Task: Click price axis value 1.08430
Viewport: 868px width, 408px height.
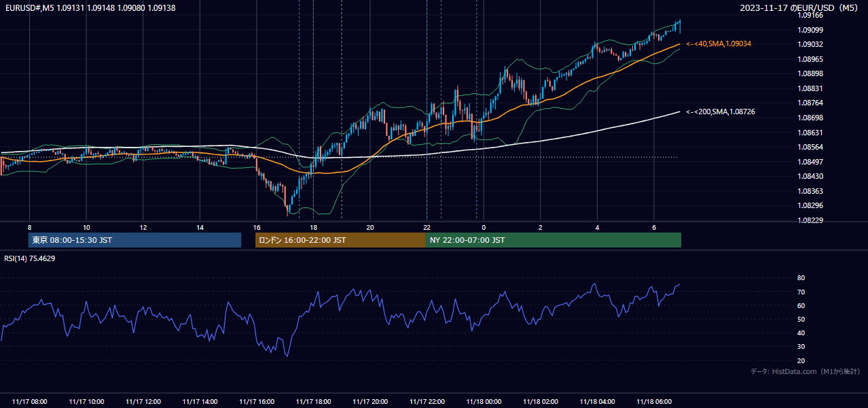Action: [810, 177]
